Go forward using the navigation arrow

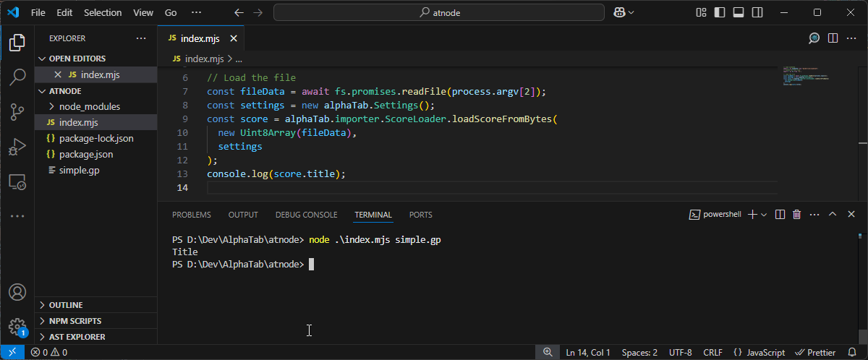coord(258,12)
